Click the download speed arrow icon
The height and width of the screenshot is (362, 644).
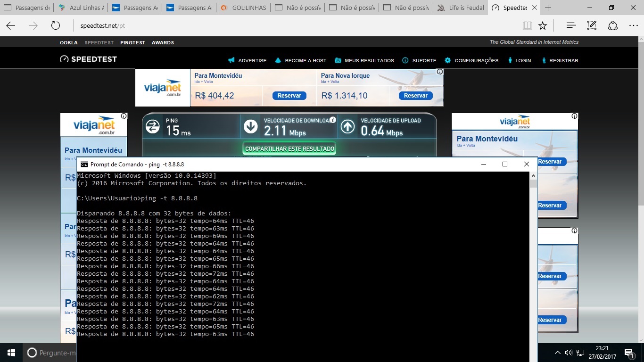pos(250,126)
